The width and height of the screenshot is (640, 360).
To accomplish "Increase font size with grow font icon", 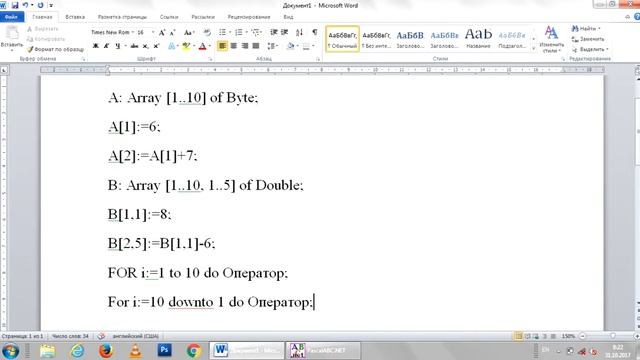I will pos(162,32).
